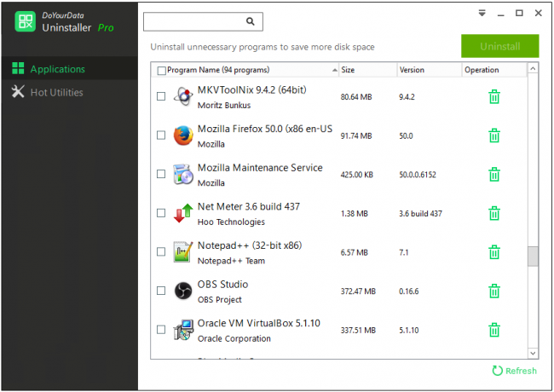Click the scrollbar down arrow
The height and width of the screenshot is (392, 554).
(533, 352)
